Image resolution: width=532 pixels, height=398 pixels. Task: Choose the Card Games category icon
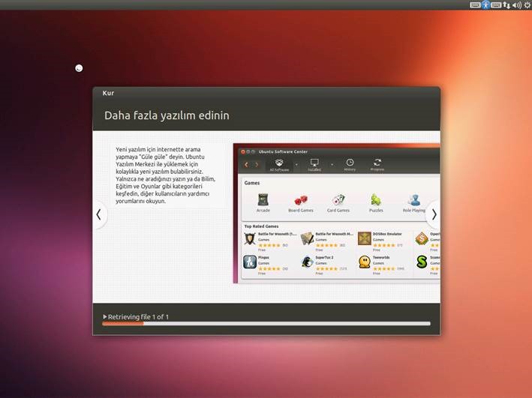(x=338, y=201)
